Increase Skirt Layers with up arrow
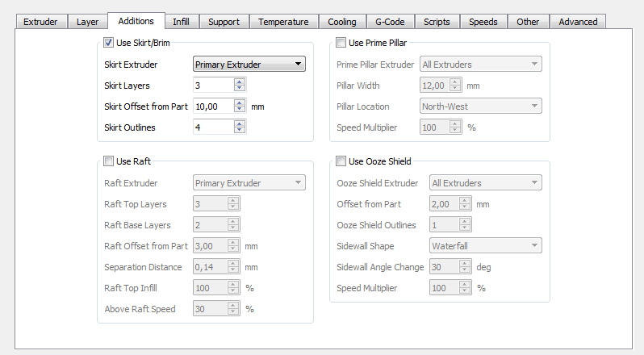644x355 pixels. click(x=239, y=81)
